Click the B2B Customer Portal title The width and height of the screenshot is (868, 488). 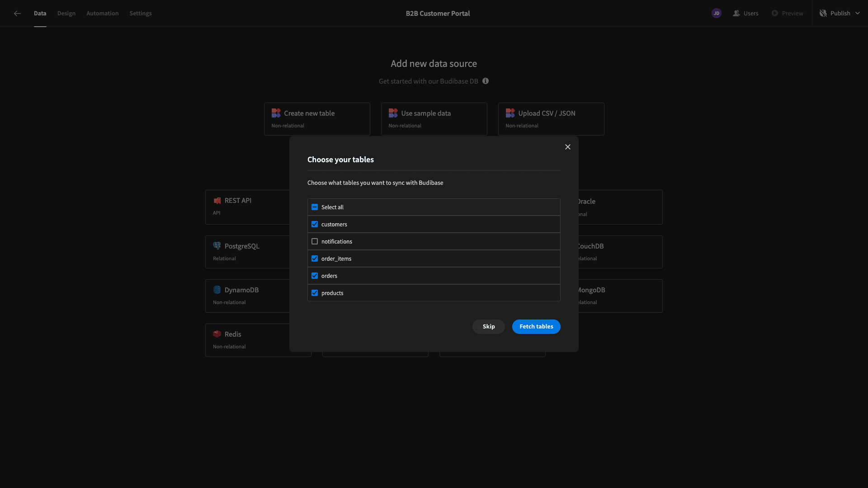pos(438,14)
